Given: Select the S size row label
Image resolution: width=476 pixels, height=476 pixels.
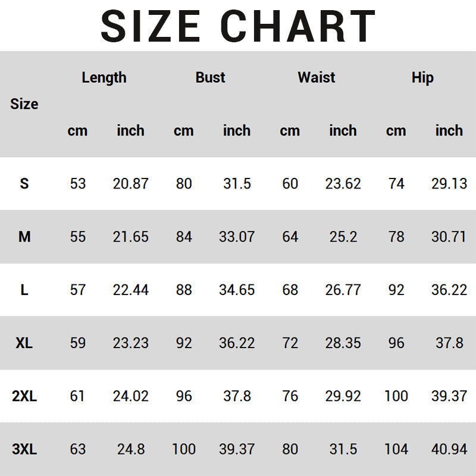Looking at the screenshot, I should tap(24, 184).
